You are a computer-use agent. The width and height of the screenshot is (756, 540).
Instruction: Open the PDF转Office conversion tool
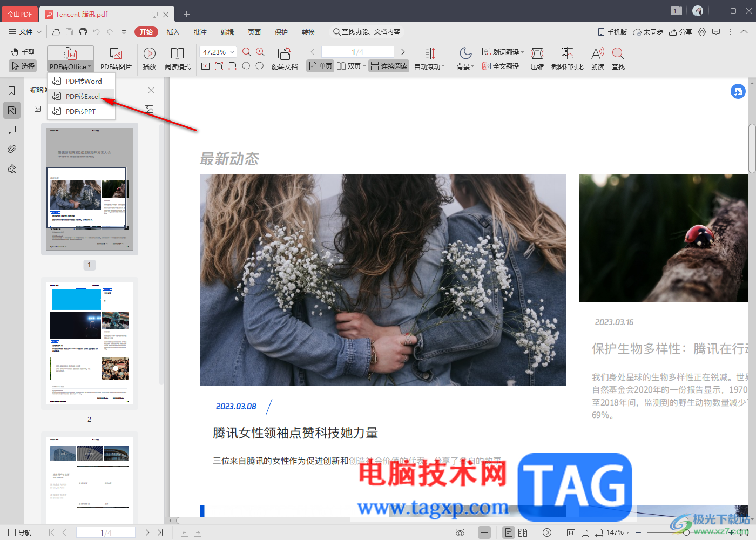pos(70,59)
